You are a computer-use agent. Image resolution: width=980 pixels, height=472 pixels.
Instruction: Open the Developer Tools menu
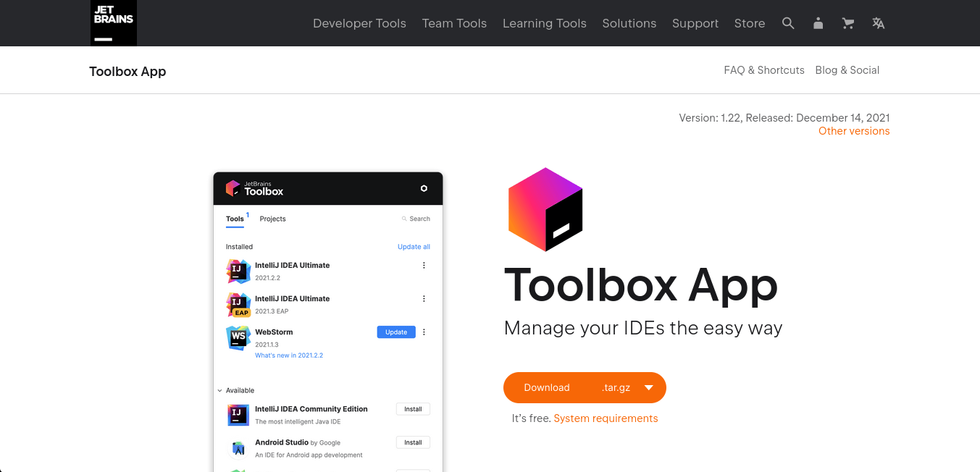coord(359,23)
